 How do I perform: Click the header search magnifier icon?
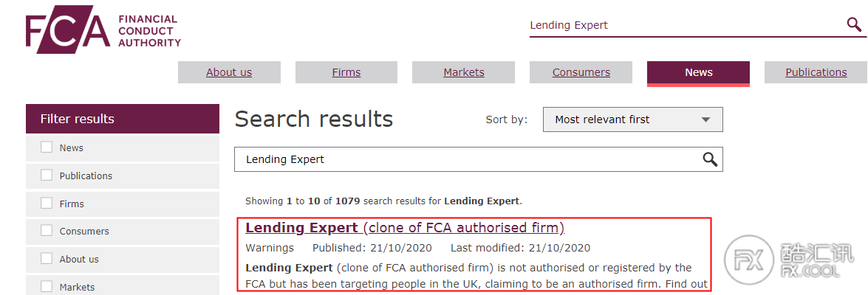[x=854, y=25]
